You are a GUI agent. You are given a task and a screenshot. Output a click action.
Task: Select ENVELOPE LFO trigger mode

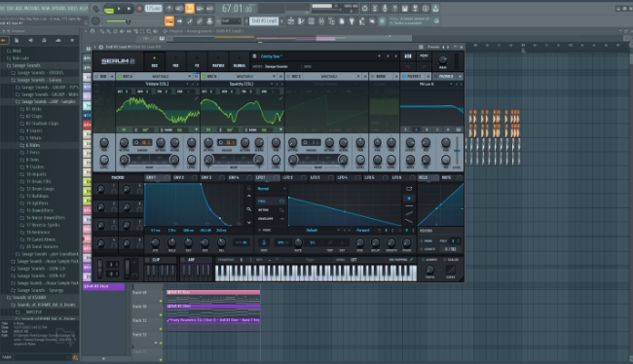[271, 219]
